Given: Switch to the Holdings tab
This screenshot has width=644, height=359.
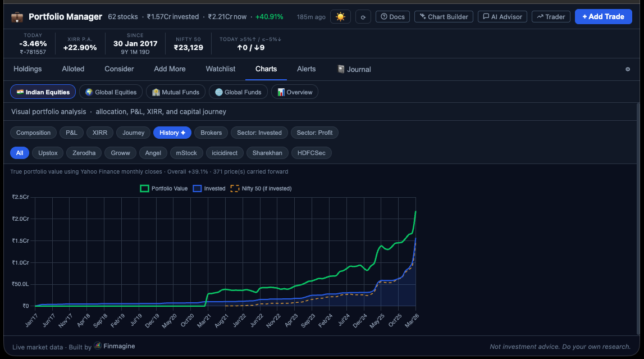Looking at the screenshot, I should tap(28, 69).
